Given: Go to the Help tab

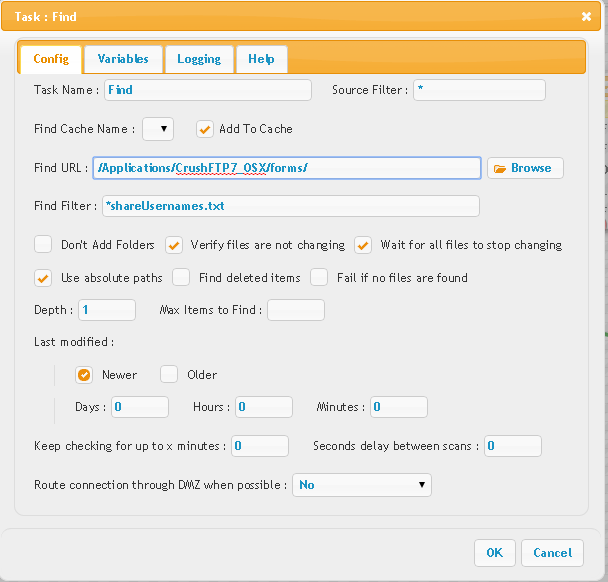Looking at the screenshot, I should [261, 59].
